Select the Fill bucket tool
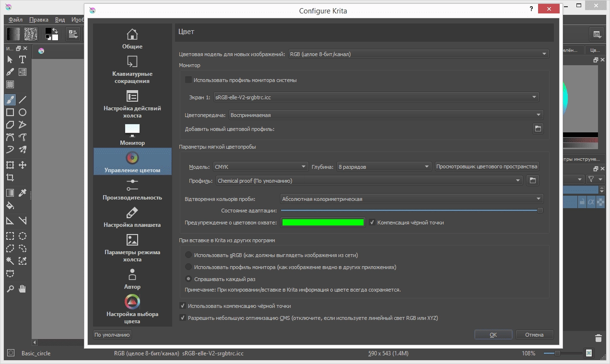Image resolution: width=610 pixels, height=364 pixels. coord(10,206)
